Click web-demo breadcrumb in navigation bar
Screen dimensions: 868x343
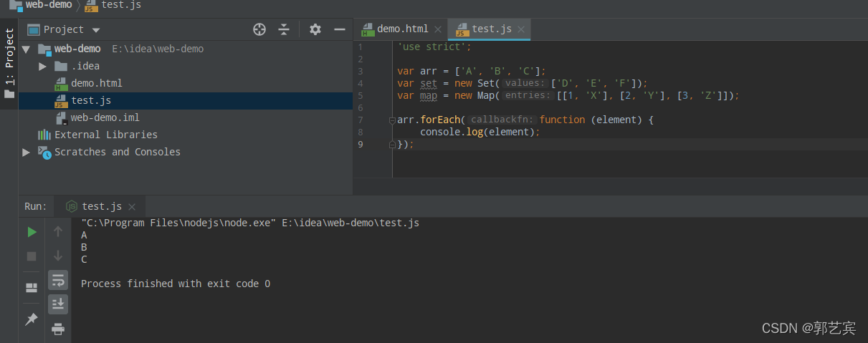click(x=42, y=5)
